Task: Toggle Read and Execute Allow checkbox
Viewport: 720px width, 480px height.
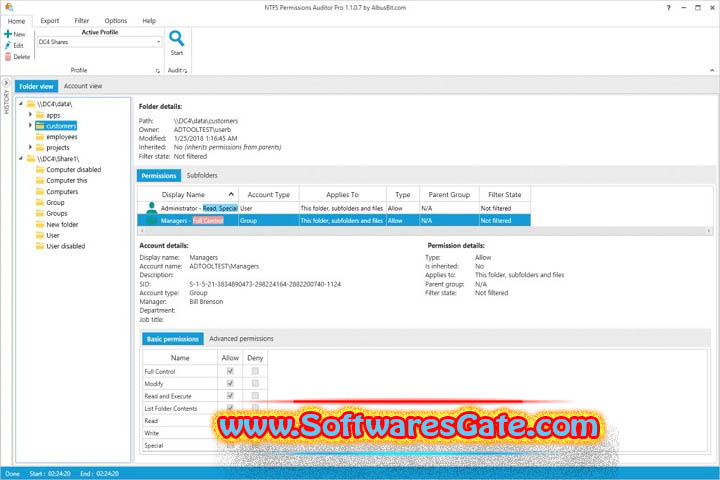Action: pos(230,396)
